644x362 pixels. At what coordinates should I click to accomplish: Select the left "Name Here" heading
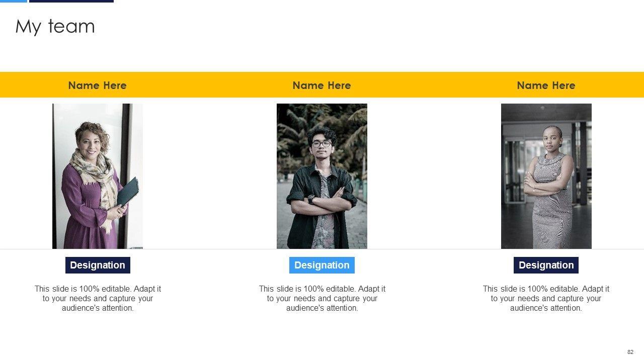97,85
